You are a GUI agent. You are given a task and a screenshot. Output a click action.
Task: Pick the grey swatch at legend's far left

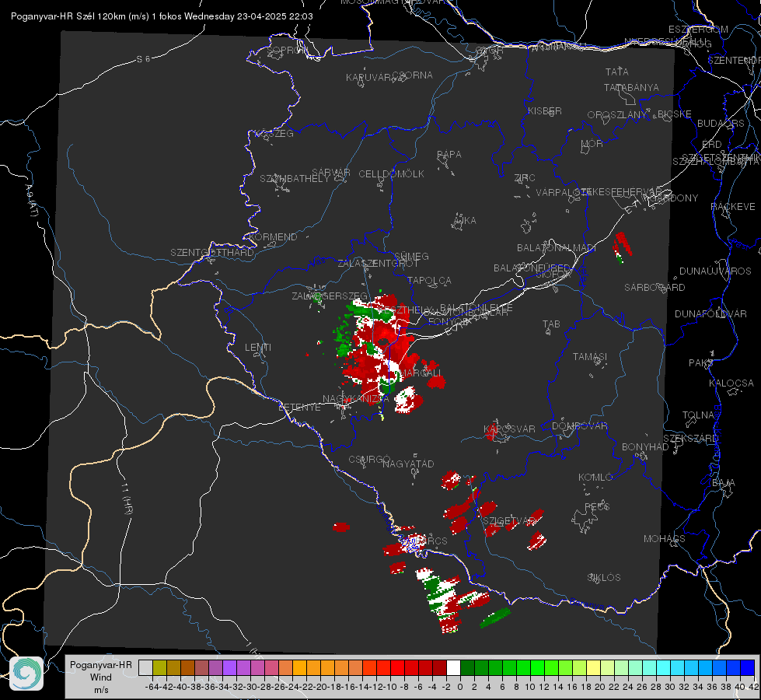145,667
